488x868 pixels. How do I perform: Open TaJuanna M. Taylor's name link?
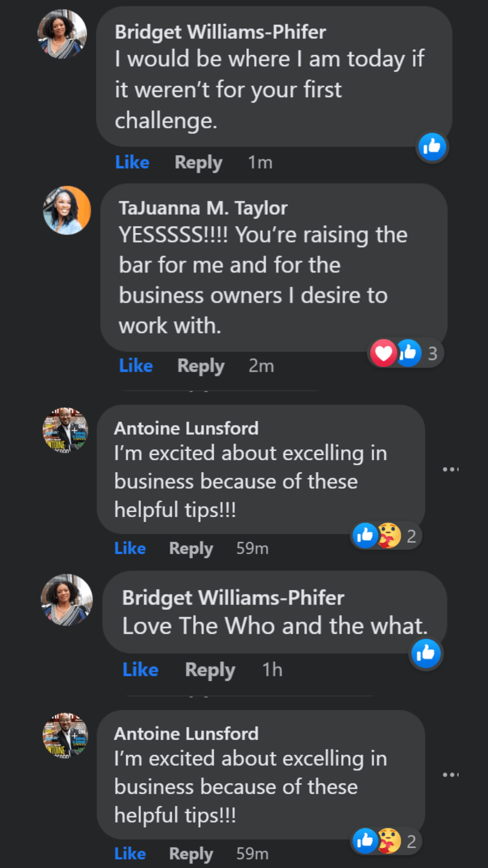click(x=203, y=208)
